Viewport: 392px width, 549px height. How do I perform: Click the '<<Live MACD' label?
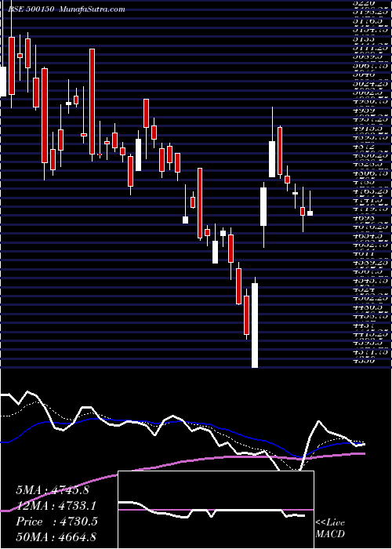pos(330,528)
